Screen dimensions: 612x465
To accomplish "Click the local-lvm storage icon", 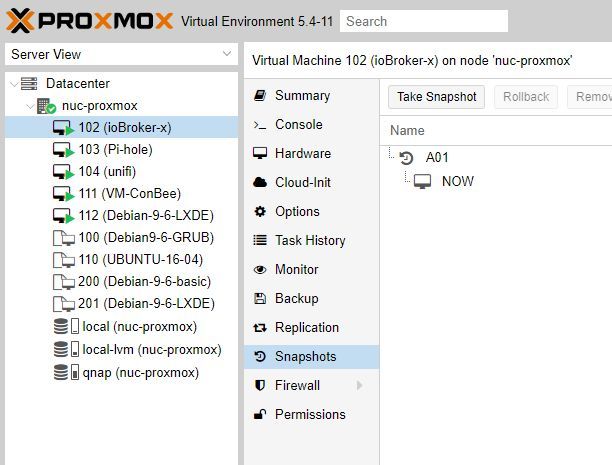I will 62,350.
